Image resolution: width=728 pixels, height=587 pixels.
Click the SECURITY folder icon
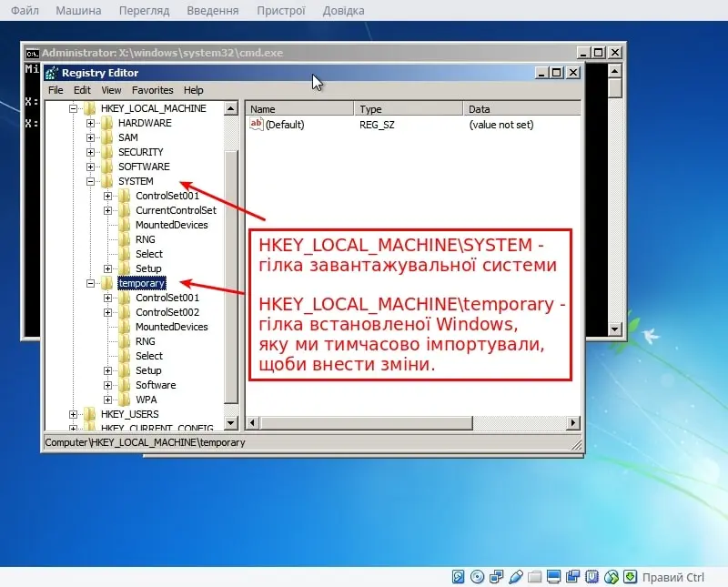click(107, 152)
